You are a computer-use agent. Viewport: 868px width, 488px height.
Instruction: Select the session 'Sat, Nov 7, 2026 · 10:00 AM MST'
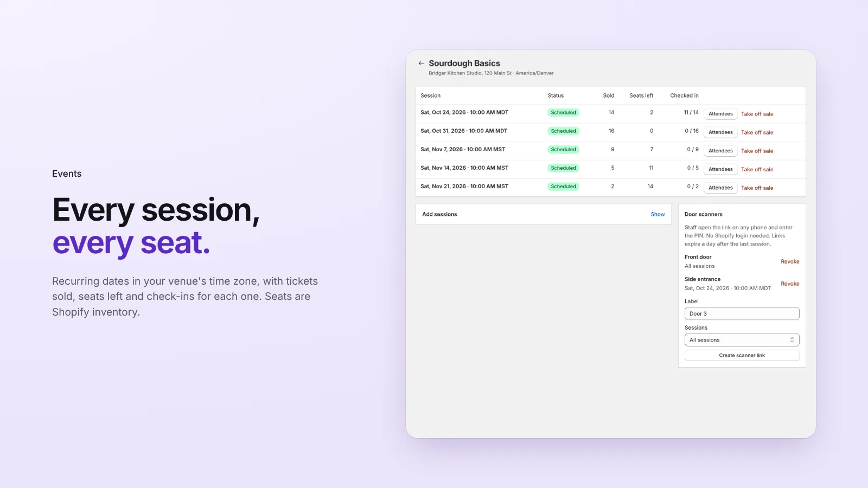pos(463,149)
